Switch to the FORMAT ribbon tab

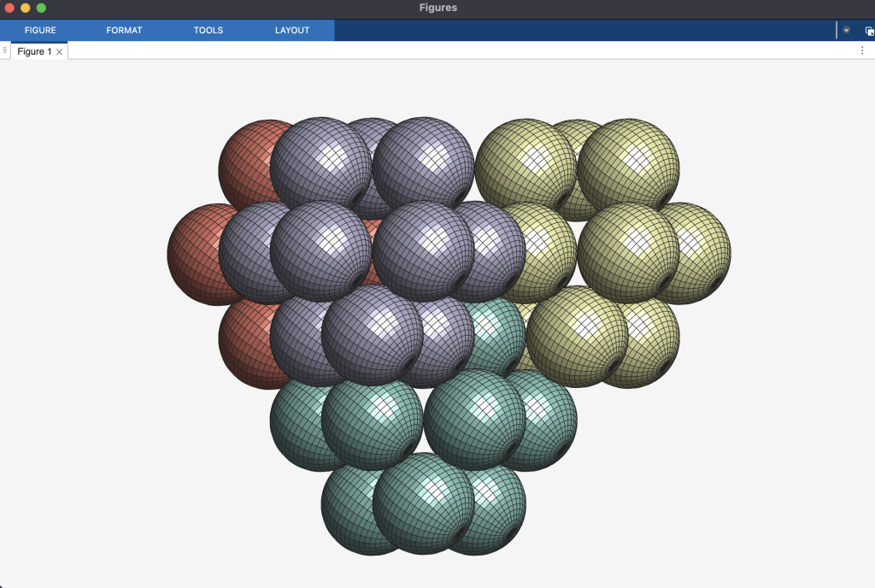tap(124, 30)
